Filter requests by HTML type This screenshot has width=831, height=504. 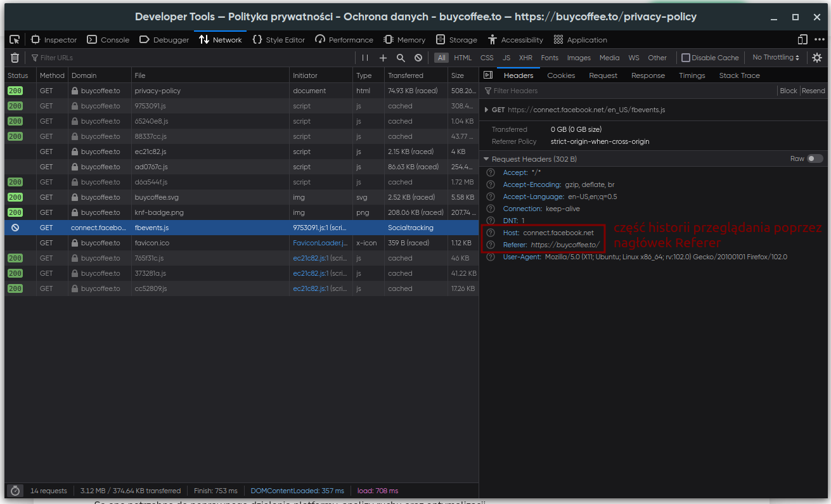(x=463, y=58)
